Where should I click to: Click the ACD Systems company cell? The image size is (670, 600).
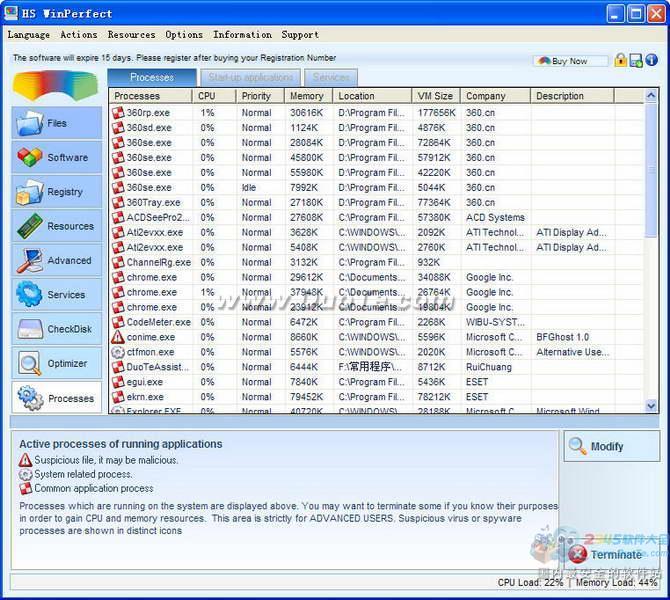click(495, 218)
